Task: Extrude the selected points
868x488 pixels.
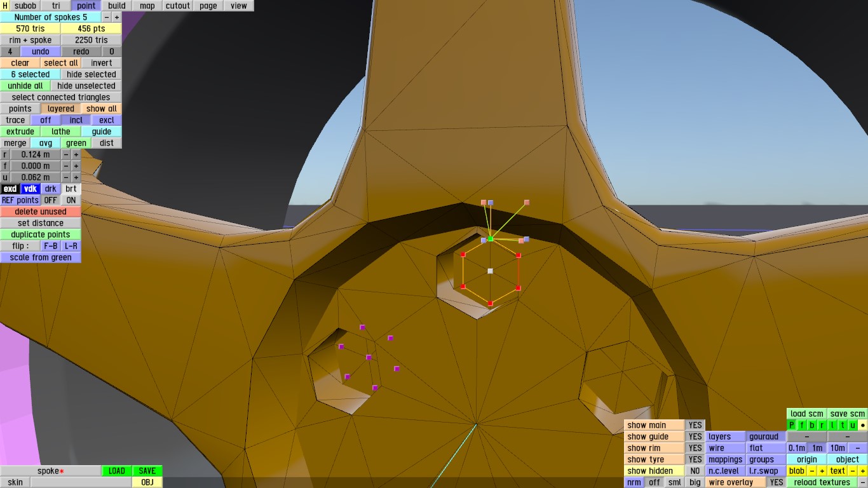Action: click(x=20, y=132)
